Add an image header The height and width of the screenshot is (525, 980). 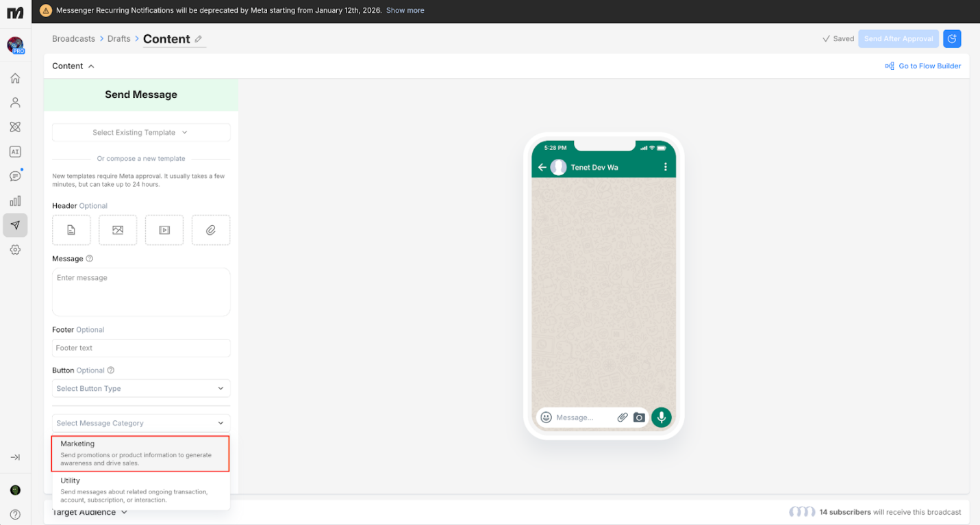click(118, 230)
